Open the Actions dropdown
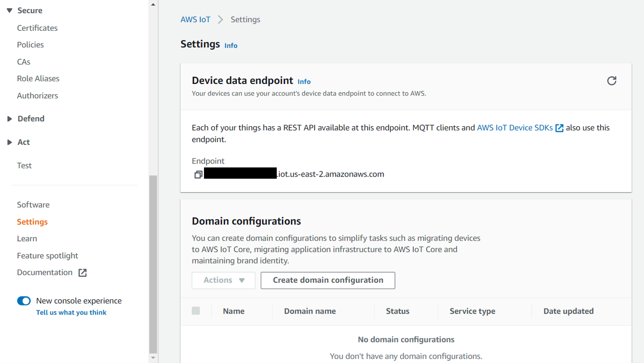 223,280
